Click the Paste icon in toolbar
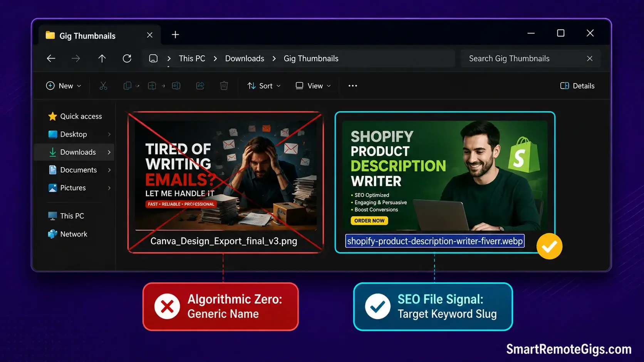 coord(152,86)
